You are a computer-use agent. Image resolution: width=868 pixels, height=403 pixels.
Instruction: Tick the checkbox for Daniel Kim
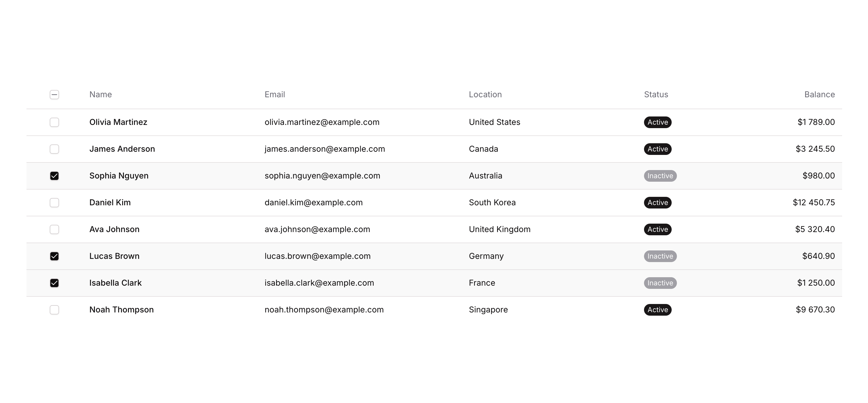tap(54, 203)
